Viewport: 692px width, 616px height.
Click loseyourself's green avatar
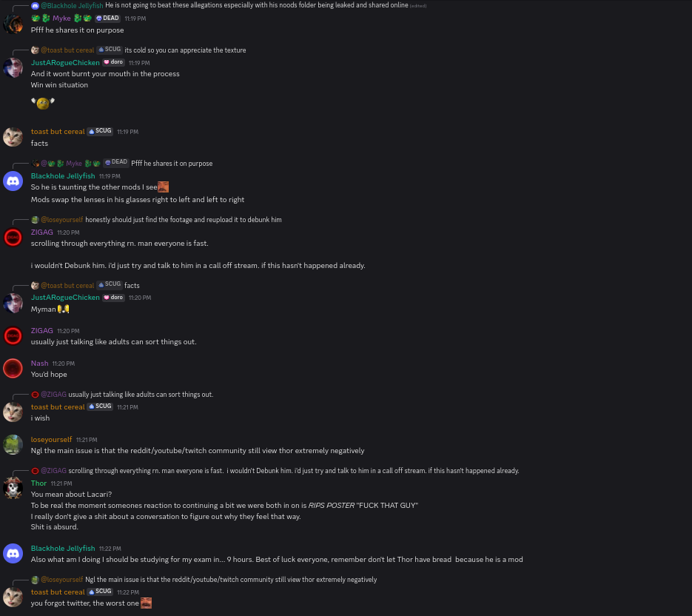coord(13,445)
